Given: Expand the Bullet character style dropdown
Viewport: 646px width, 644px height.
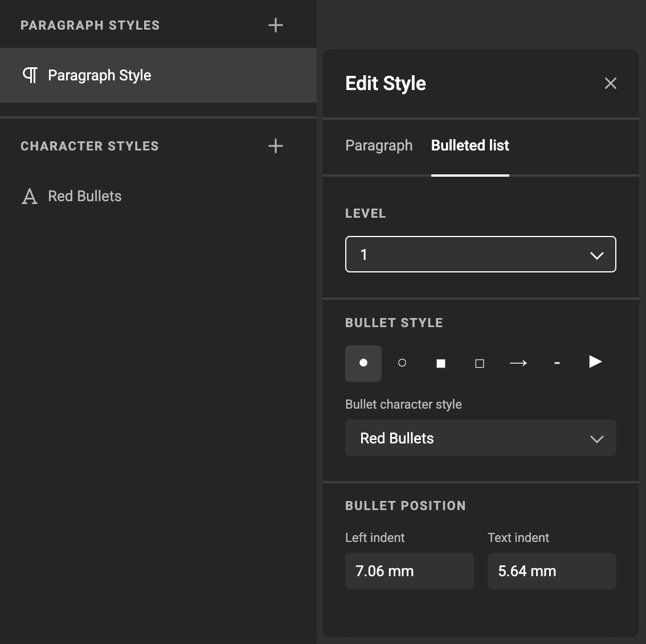Looking at the screenshot, I should (x=480, y=438).
